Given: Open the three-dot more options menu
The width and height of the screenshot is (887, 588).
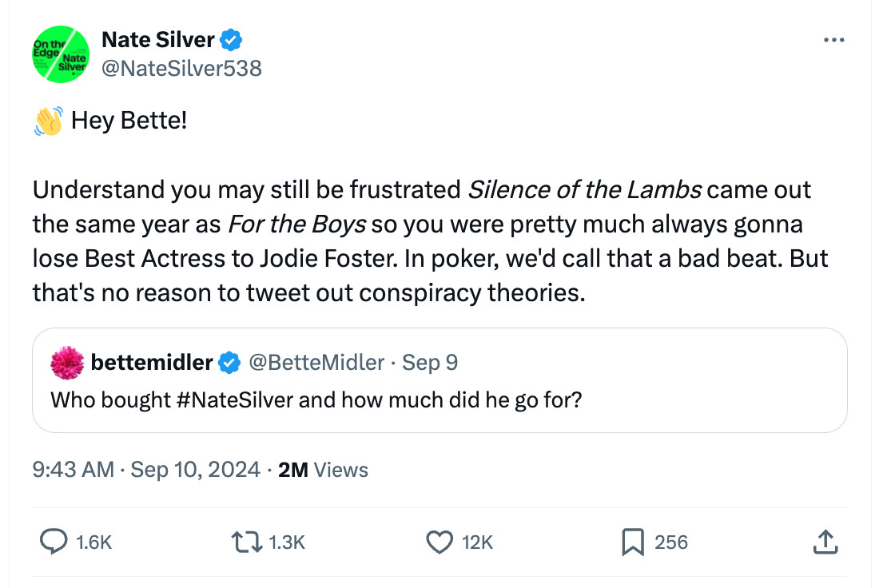Looking at the screenshot, I should (833, 41).
